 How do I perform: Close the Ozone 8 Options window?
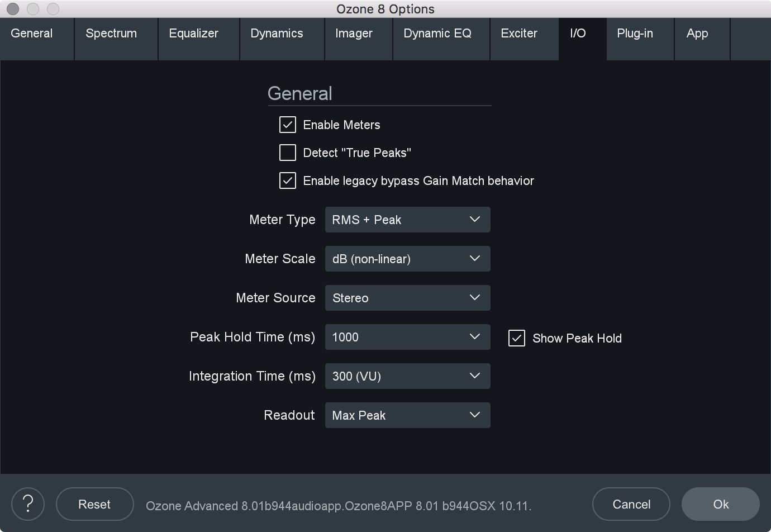point(13,9)
